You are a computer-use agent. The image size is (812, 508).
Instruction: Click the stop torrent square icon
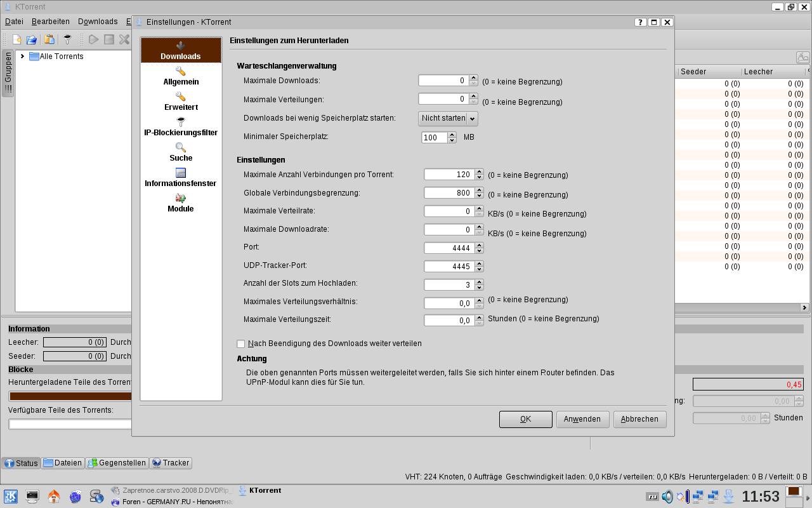tap(109, 39)
